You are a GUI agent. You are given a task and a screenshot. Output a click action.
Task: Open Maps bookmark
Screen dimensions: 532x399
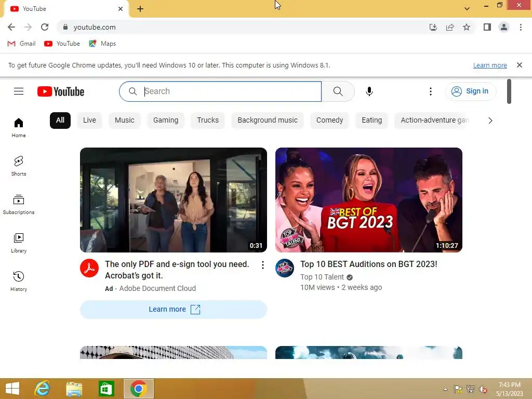pyautogui.click(x=102, y=44)
